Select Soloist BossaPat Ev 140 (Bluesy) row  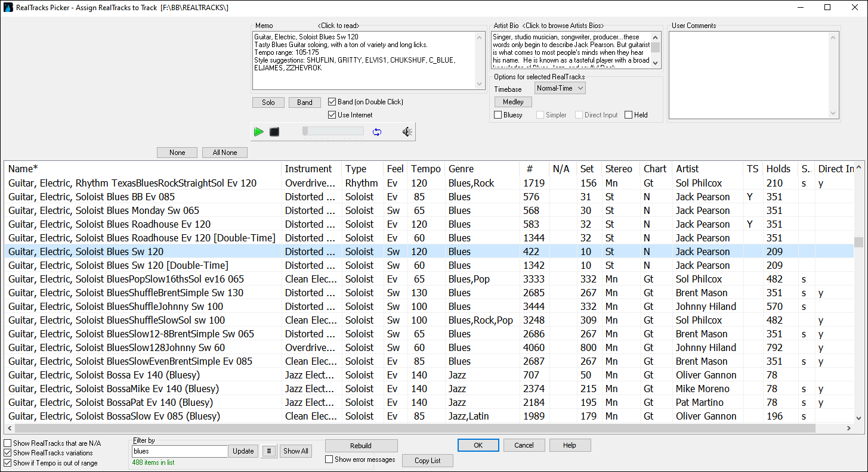pos(428,402)
